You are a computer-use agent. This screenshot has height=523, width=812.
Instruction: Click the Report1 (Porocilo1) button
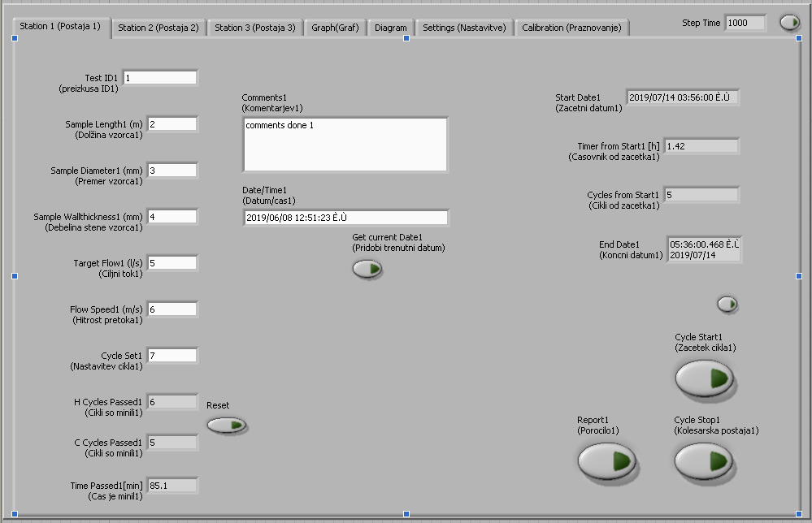point(606,460)
